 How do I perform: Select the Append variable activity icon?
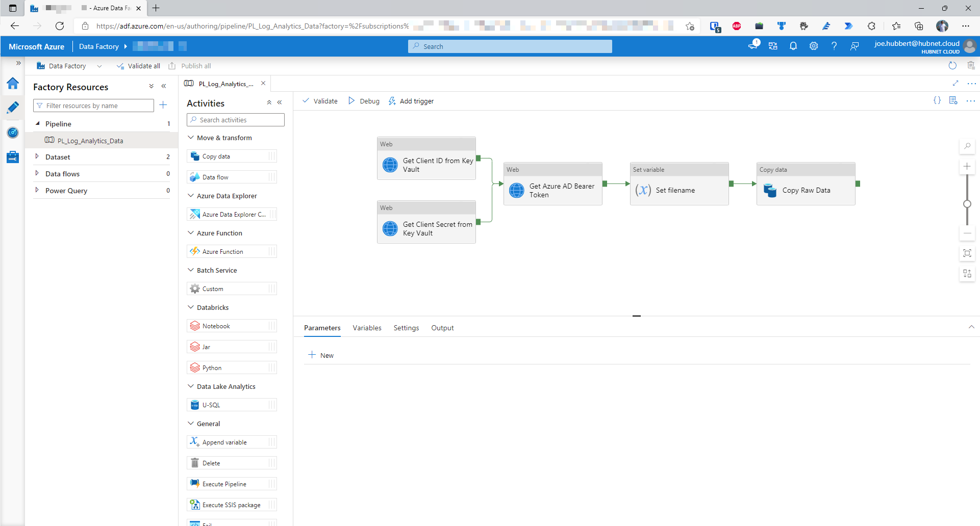pyautogui.click(x=194, y=441)
